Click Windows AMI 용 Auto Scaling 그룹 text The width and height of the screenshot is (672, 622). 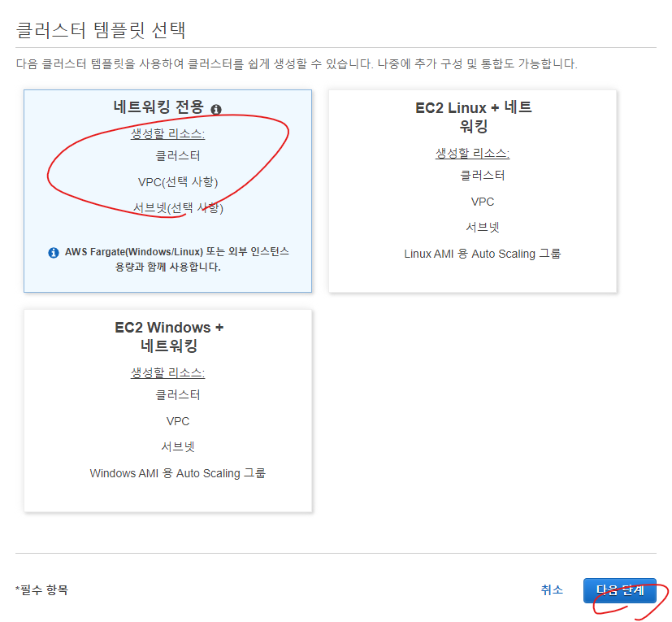click(177, 473)
